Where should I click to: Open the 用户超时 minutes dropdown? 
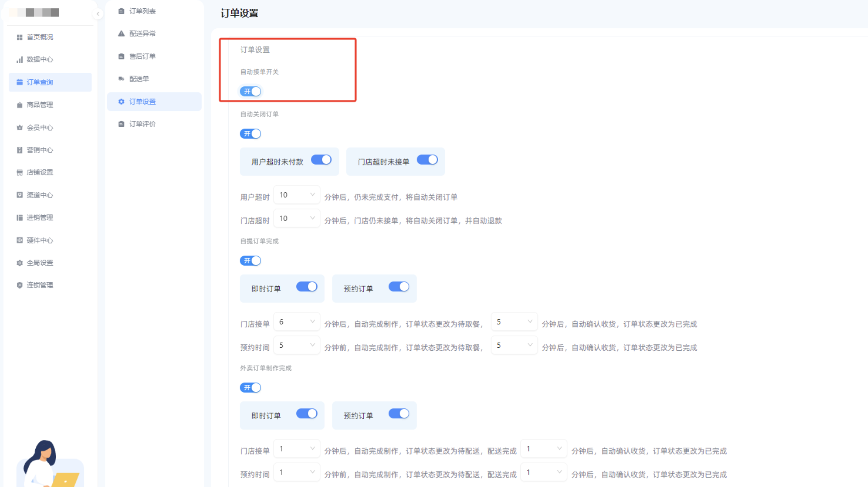pos(297,195)
